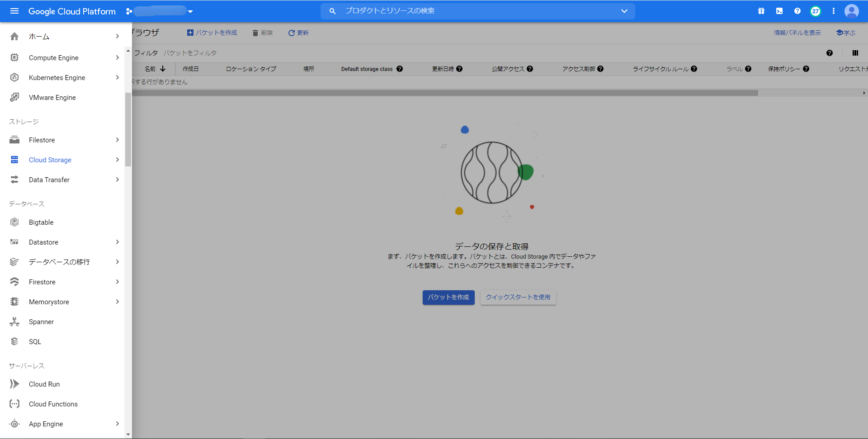Open the project selector dropdown

[190, 11]
